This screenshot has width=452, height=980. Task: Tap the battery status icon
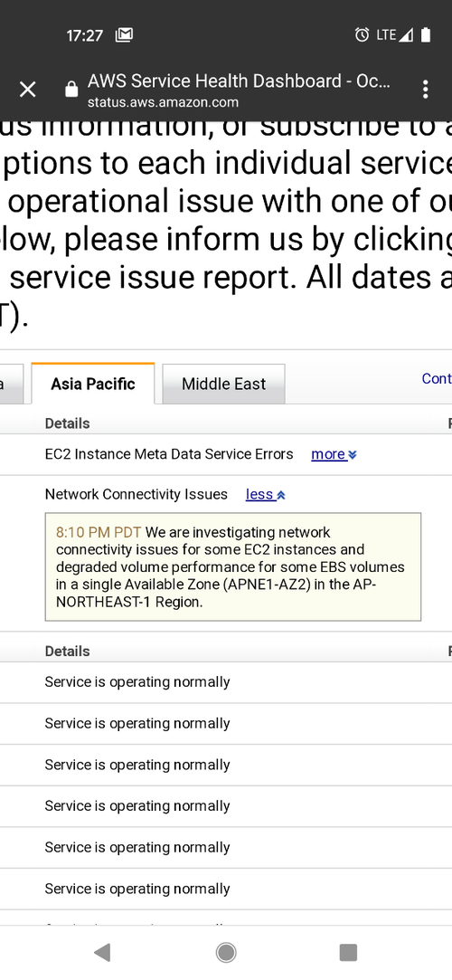426,35
